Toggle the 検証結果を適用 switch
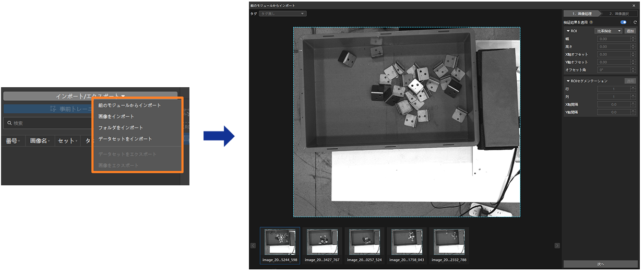This screenshot has height=272, width=644. point(623,22)
